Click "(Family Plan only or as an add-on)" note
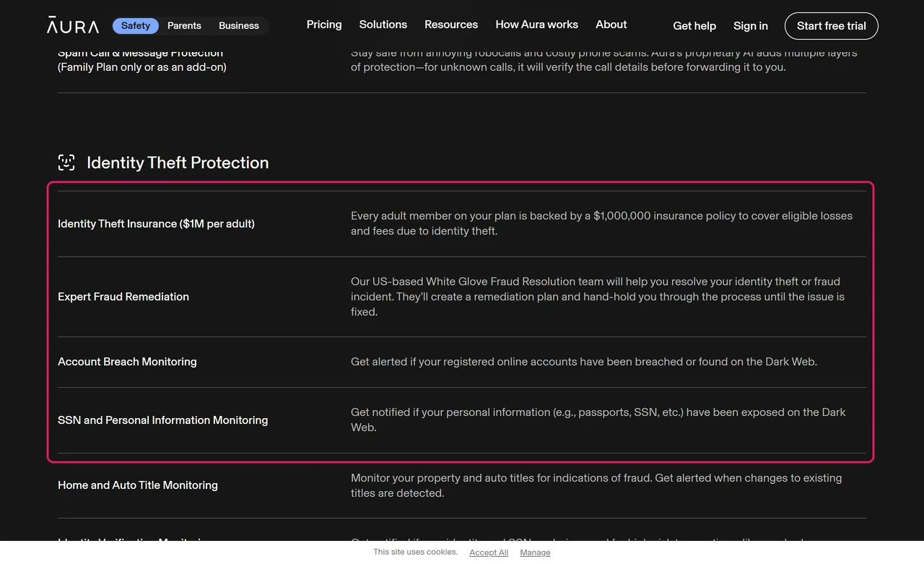Viewport: 924px width, 564px height. pos(142,67)
